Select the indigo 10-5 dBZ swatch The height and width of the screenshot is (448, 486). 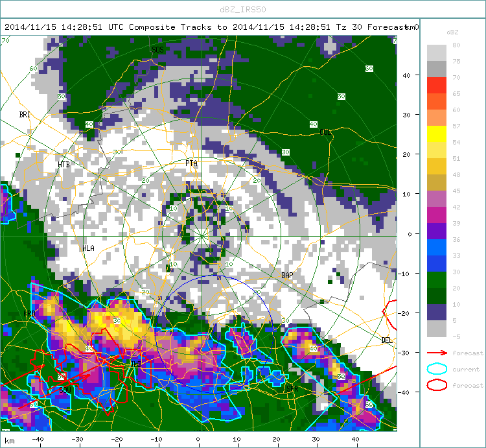coord(437,312)
